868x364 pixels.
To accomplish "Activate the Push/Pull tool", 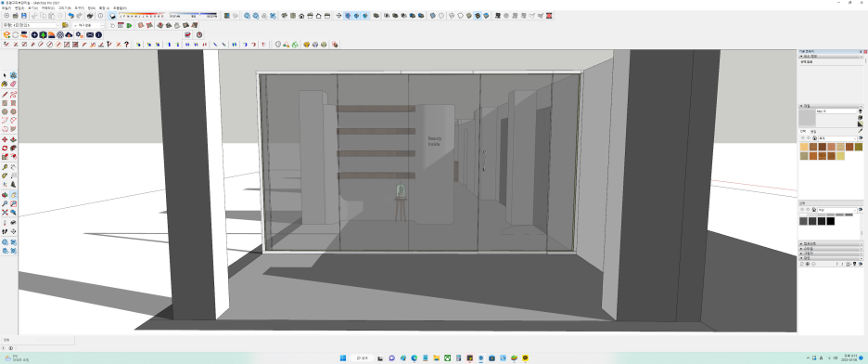I will point(13,139).
